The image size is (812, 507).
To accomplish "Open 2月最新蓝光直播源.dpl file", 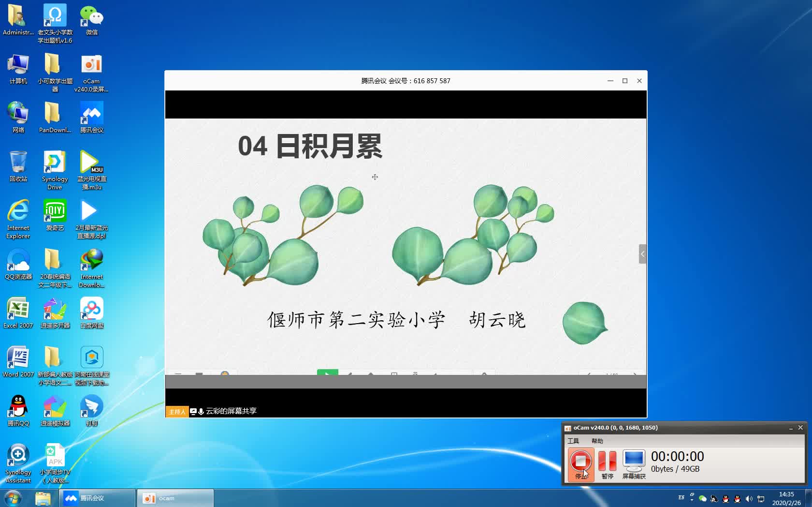I will 91,219.
